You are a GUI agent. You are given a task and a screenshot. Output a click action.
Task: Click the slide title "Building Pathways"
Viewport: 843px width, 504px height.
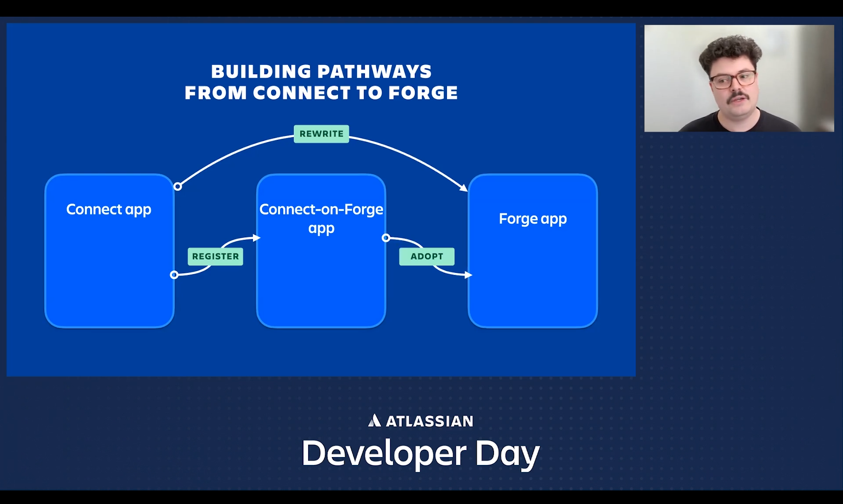[321, 71]
